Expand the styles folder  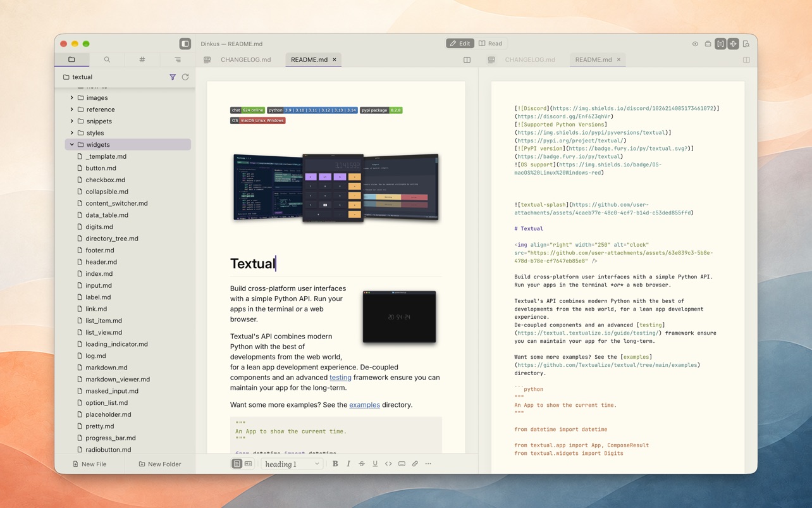[72, 133]
